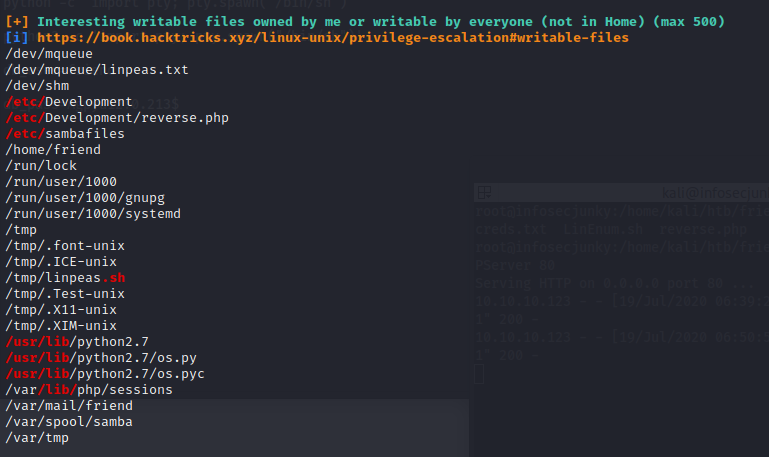This screenshot has height=457, width=769.
Task: Click the /etc/Development/reverse.php path
Action: click(x=117, y=118)
